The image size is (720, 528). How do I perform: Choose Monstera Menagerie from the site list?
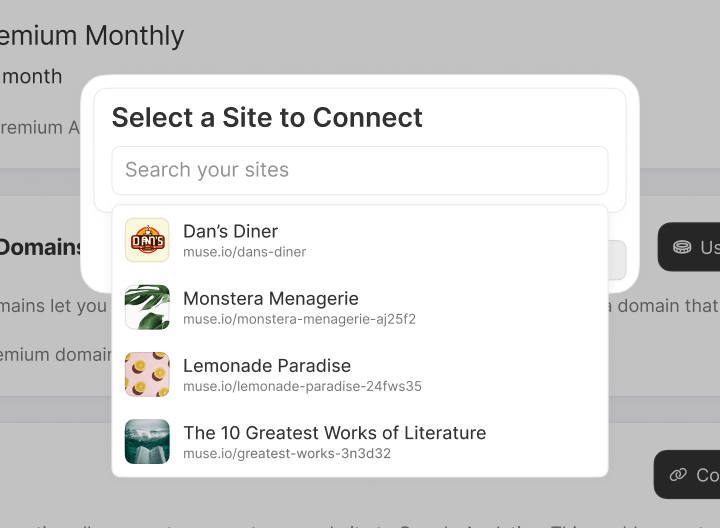click(x=270, y=298)
